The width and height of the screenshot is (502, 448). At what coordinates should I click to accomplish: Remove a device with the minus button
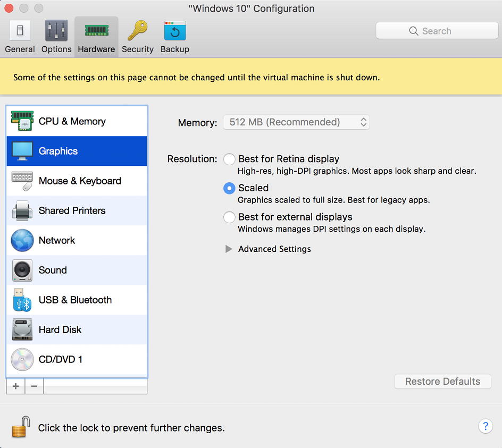click(x=34, y=386)
